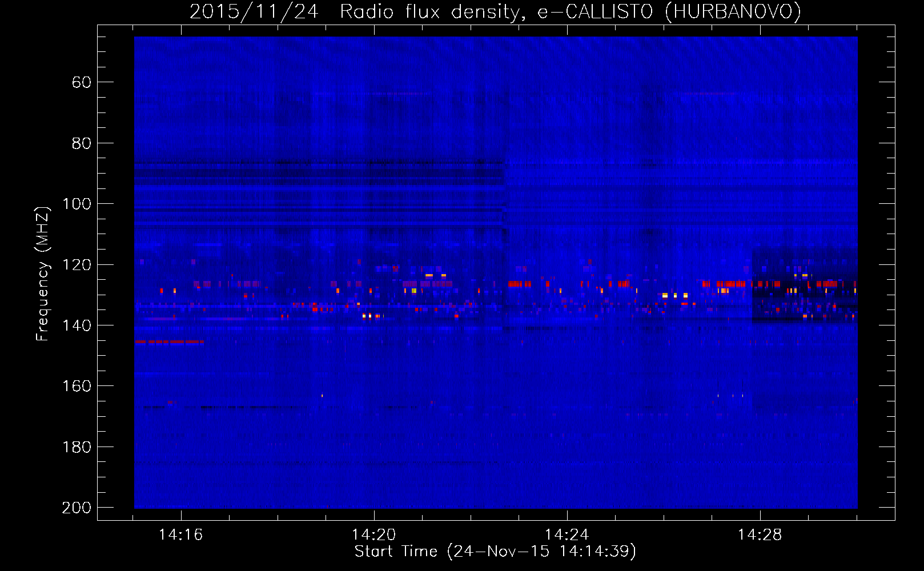Click the 14:16 time tick label
Image resolution: width=924 pixels, height=571 pixels.
point(181,534)
